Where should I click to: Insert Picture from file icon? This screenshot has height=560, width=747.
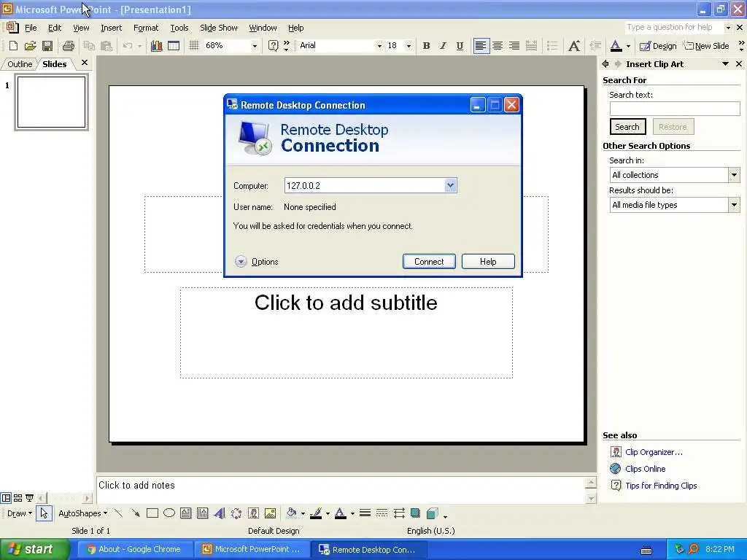click(270, 513)
